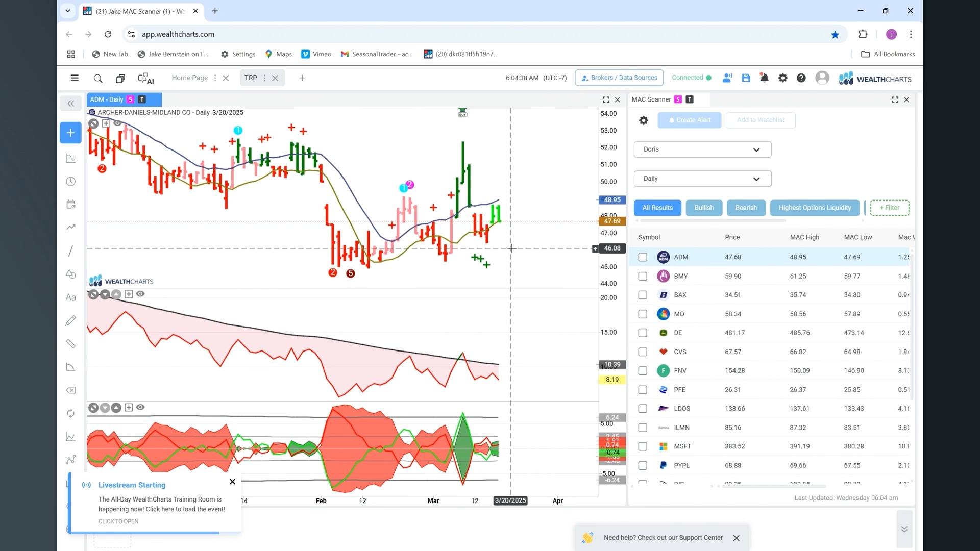Open the user profile avatar
Screen dimensions: 980x551
822,78
